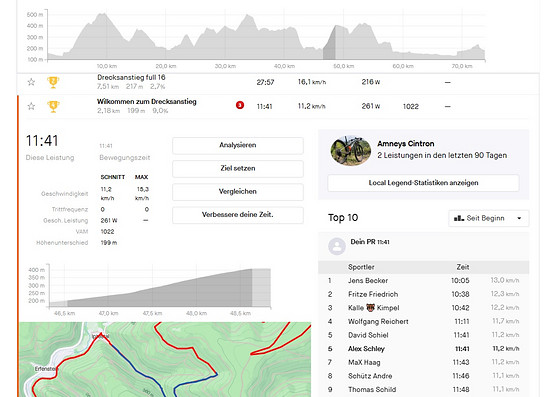Viewport: 550px width, 397px height.
Task: Click Verbessere deine Zeit button
Action: 238,215
